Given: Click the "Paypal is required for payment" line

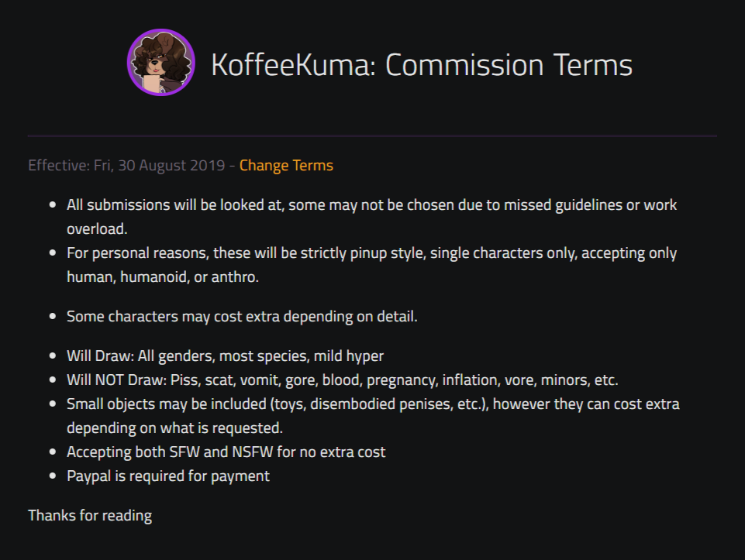Looking at the screenshot, I should pyautogui.click(x=168, y=476).
